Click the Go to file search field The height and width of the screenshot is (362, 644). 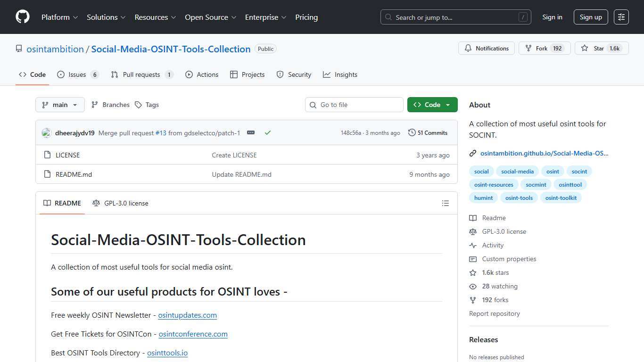tap(354, 105)
